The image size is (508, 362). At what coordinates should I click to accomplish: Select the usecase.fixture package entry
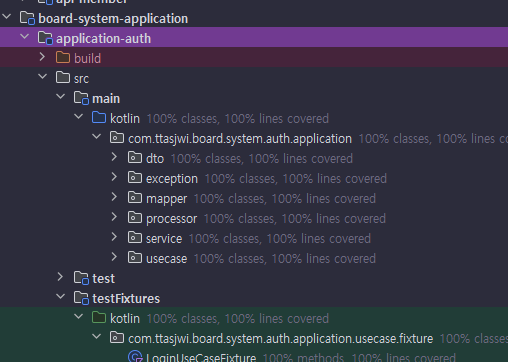pyautogui.click(x=280, y=339)
